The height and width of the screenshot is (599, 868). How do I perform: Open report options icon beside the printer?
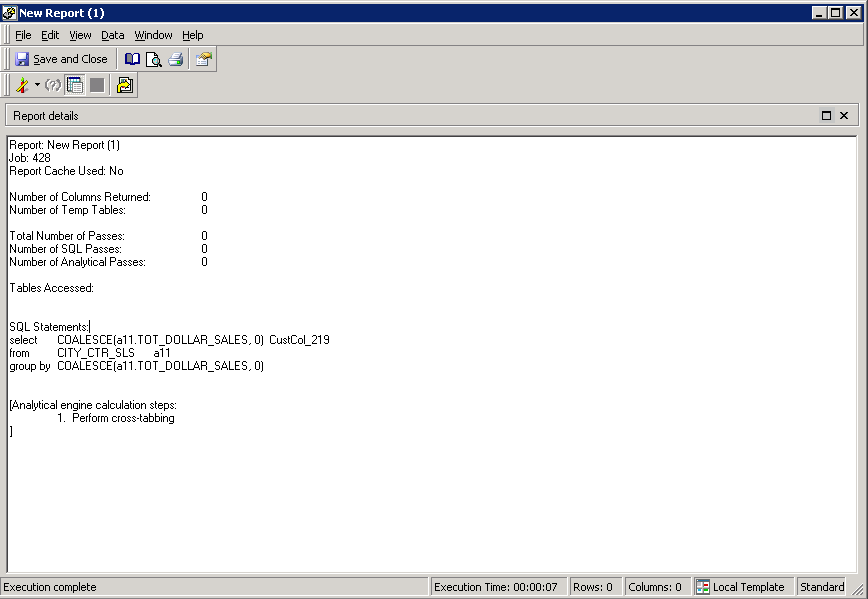click(203, 59)
